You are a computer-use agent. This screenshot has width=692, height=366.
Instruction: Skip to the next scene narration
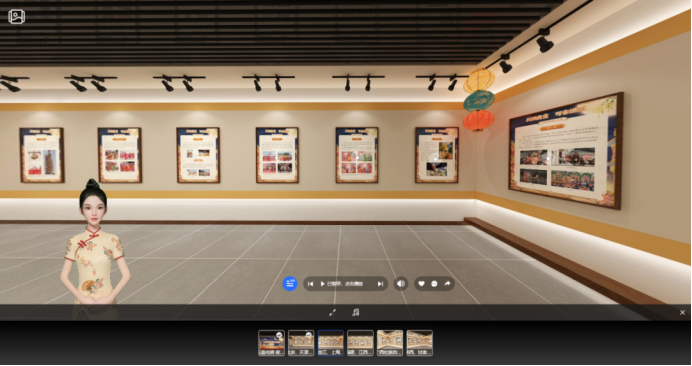click(x=380, y=284)
